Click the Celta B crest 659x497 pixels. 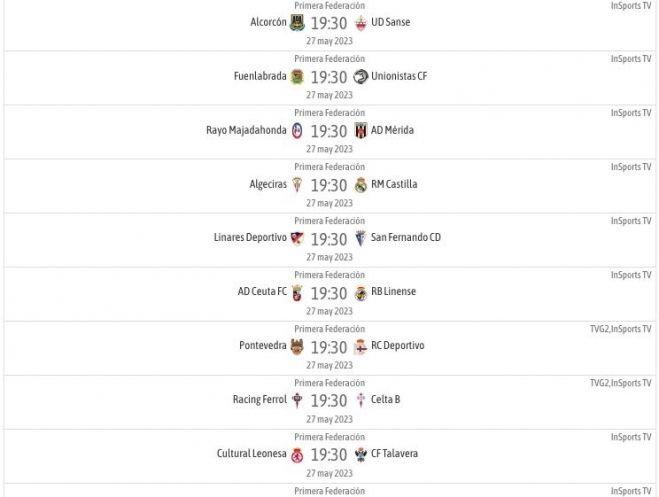tap(361, 401)
